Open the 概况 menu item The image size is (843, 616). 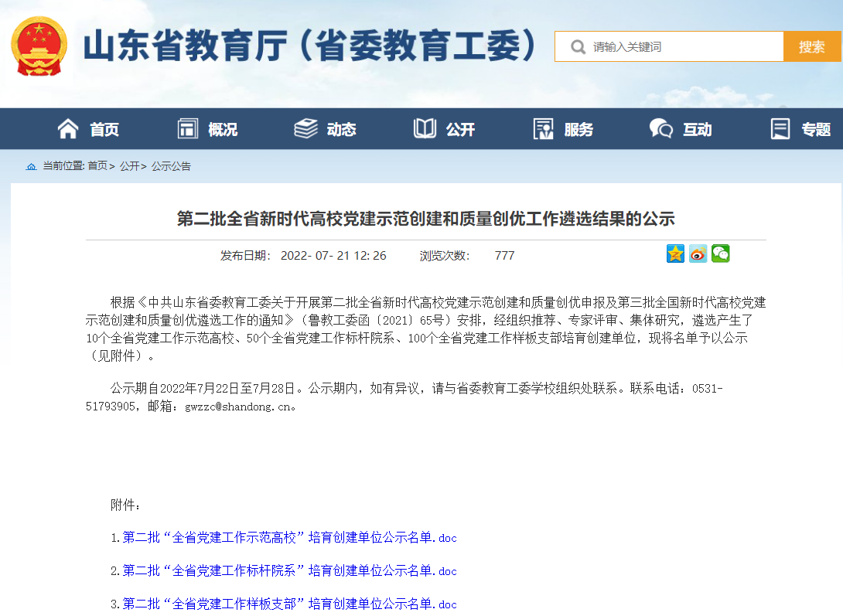[223, 129]
